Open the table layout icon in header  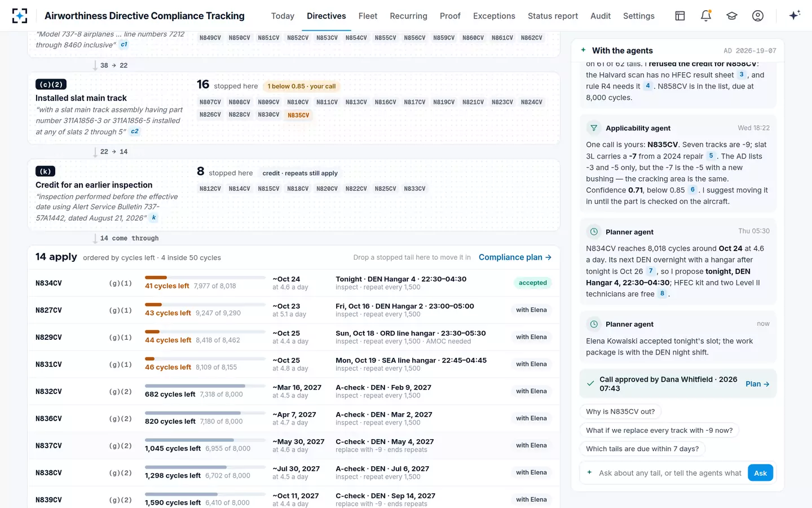680,16
